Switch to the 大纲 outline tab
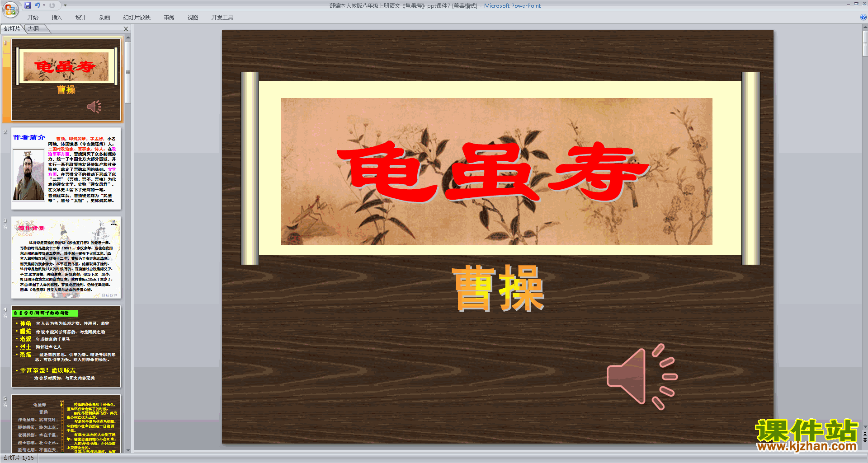The height and width of the screenshot is (463, 868). click(34, 29)
